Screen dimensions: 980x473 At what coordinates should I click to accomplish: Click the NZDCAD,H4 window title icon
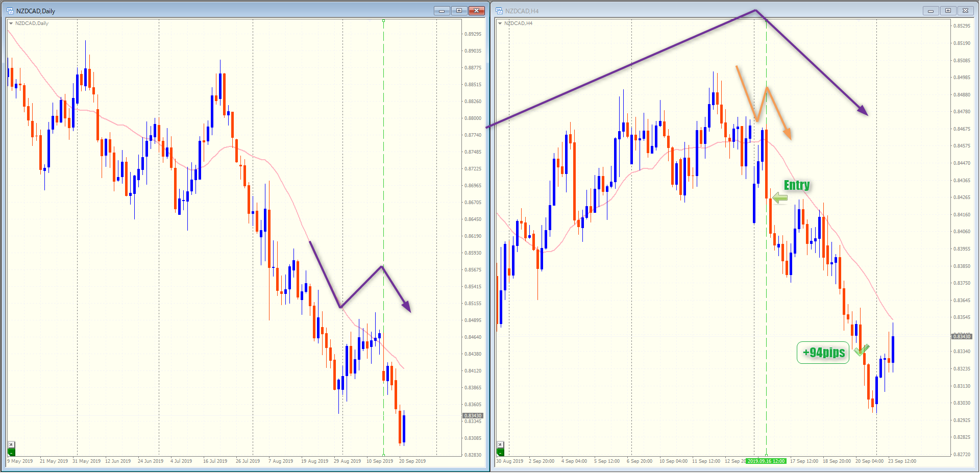[x=499, y=11]
